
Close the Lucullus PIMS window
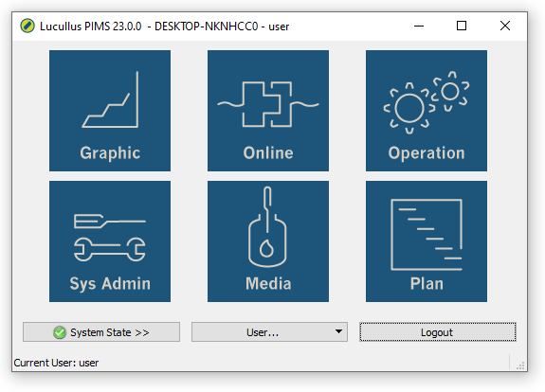click(504, 27)
